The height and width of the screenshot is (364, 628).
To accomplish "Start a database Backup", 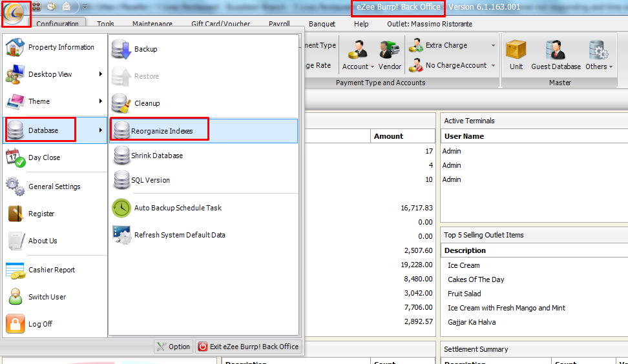I will [x=204, y=49].
